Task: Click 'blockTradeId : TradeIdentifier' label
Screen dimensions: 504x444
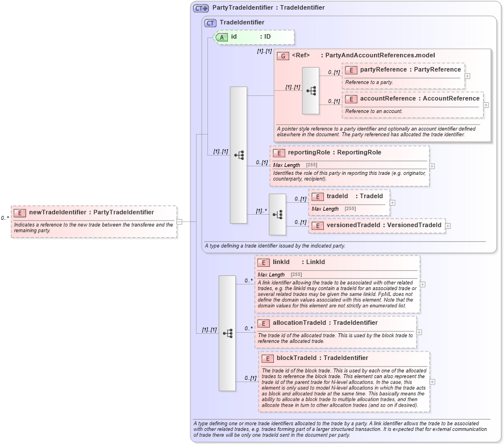Action: pyautogui.click(x=322, y=358)
